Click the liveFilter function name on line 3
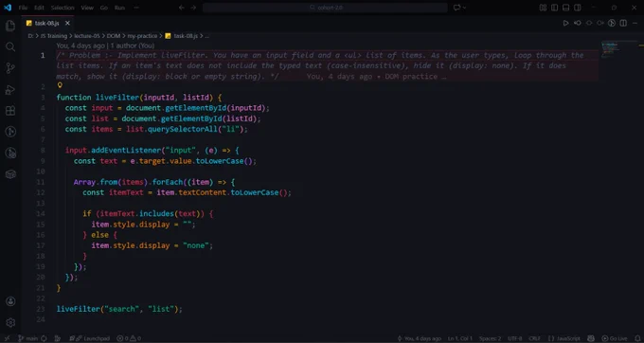The image size is (644, 343). coord(117,98)
